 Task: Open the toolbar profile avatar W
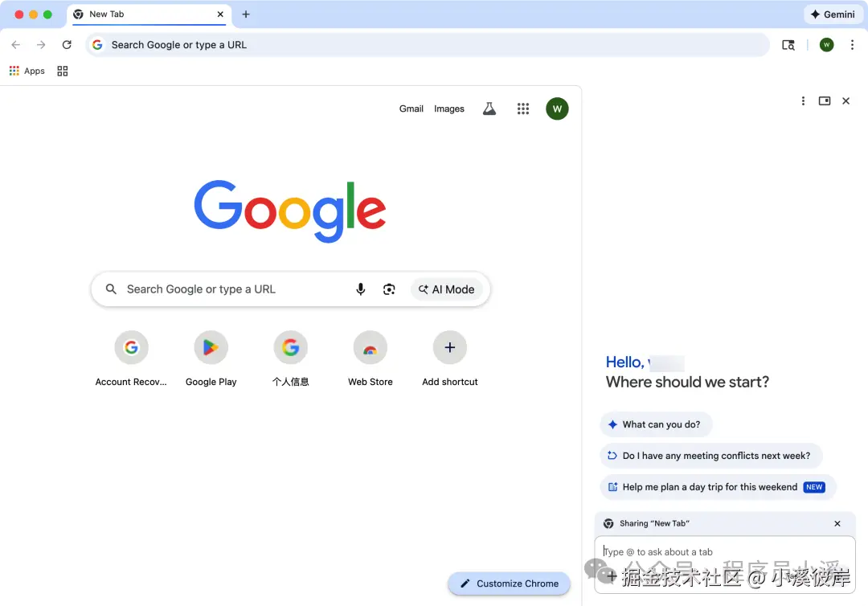click(826, 45)
